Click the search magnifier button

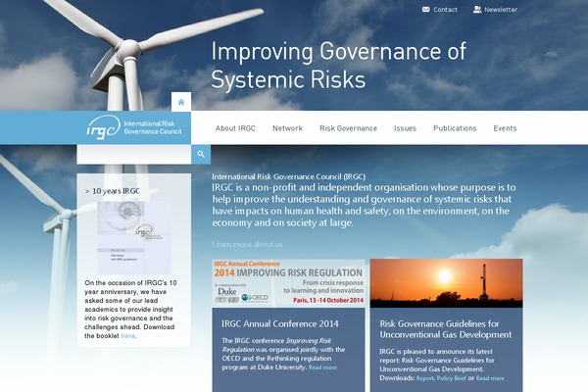pos(201,154)
